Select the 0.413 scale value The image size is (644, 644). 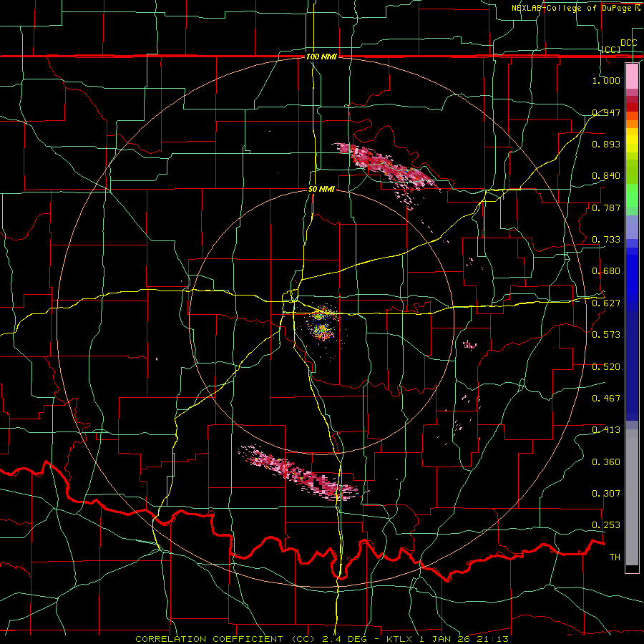click(606, 430)
